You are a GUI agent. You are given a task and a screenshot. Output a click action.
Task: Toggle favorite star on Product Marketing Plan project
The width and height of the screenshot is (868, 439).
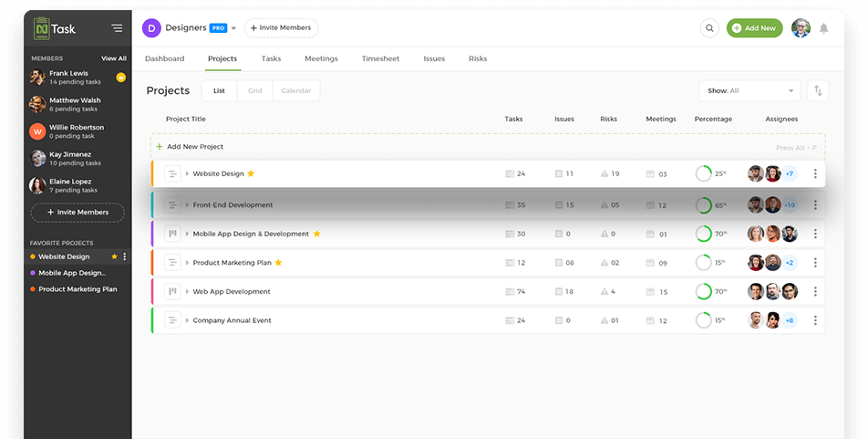click(x=278, y=262)
